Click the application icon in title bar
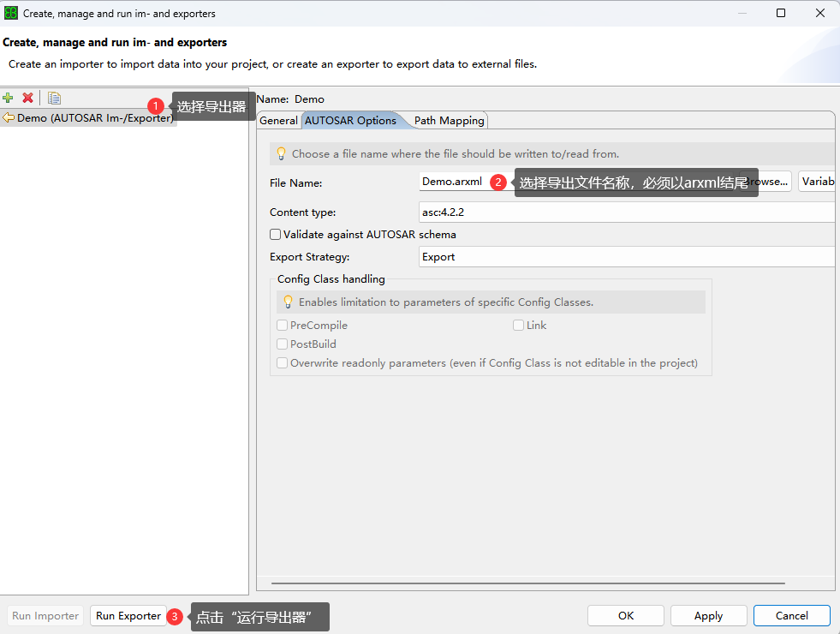The width and height of the screenshot is (840, 634). coord(11,14)
